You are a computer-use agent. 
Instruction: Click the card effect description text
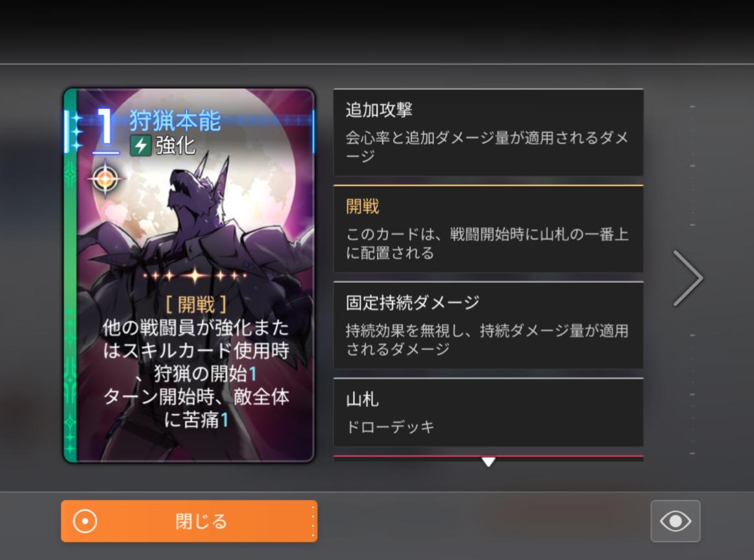(x=196, y=374)
